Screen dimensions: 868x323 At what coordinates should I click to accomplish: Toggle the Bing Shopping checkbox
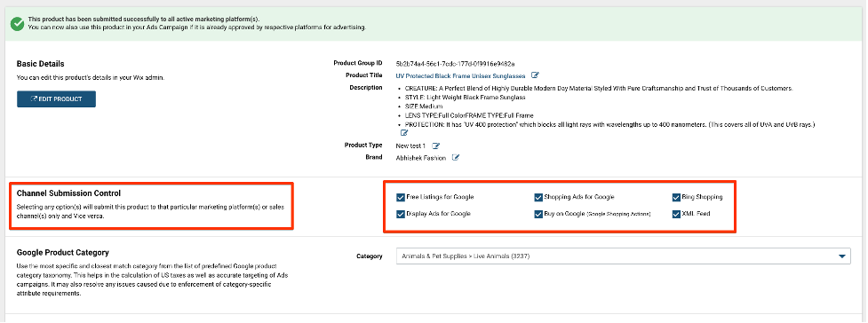(676, 197)
